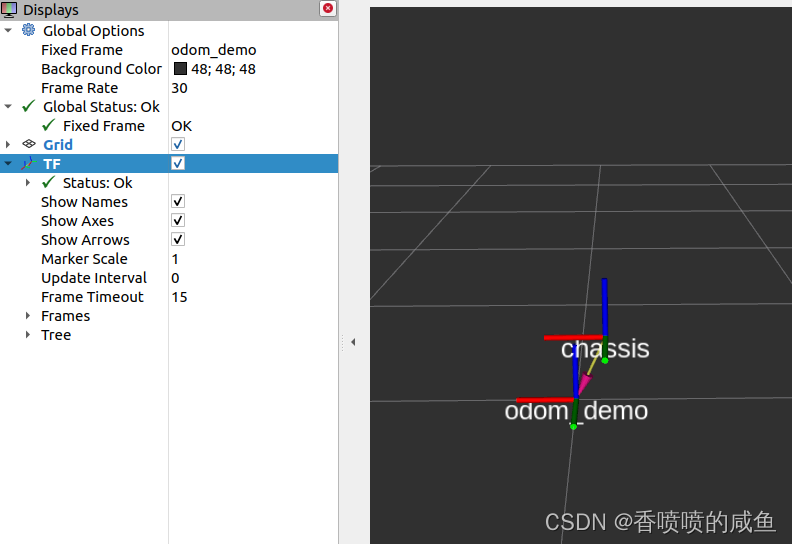The image size is (792, 544).
Task: Uncheck the Show Names checkbox
Action: pyautogui.click(x=178, y=201)
